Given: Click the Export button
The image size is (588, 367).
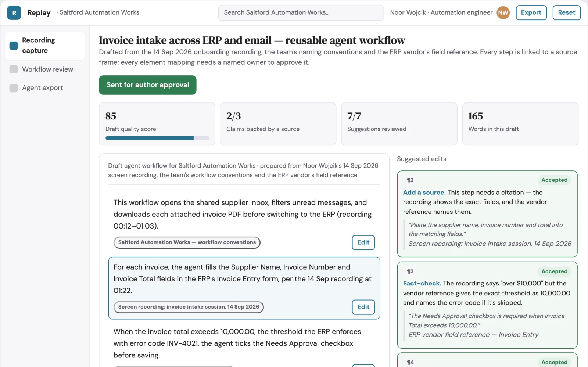Looking at the screenshot, I should pyautogui.click(x=531, y=12).
